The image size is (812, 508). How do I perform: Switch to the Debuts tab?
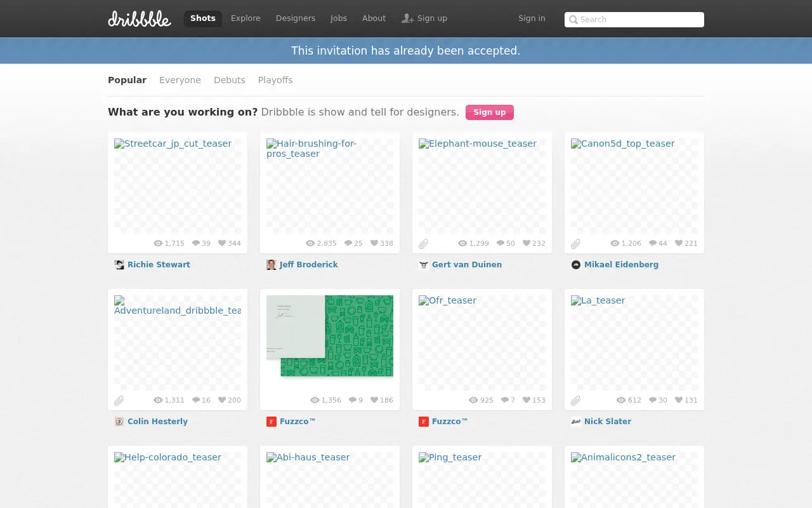[230, 80]
